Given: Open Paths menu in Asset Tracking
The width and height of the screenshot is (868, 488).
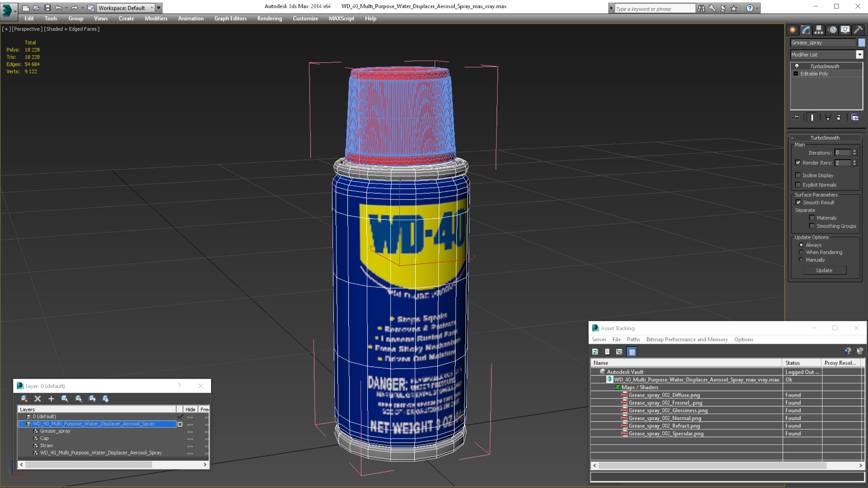Looking at the screenshot, I should click(x=634, y=339).
